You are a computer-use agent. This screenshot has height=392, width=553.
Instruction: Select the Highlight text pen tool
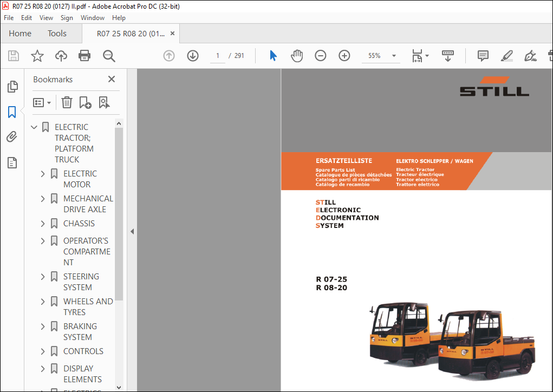507,56
